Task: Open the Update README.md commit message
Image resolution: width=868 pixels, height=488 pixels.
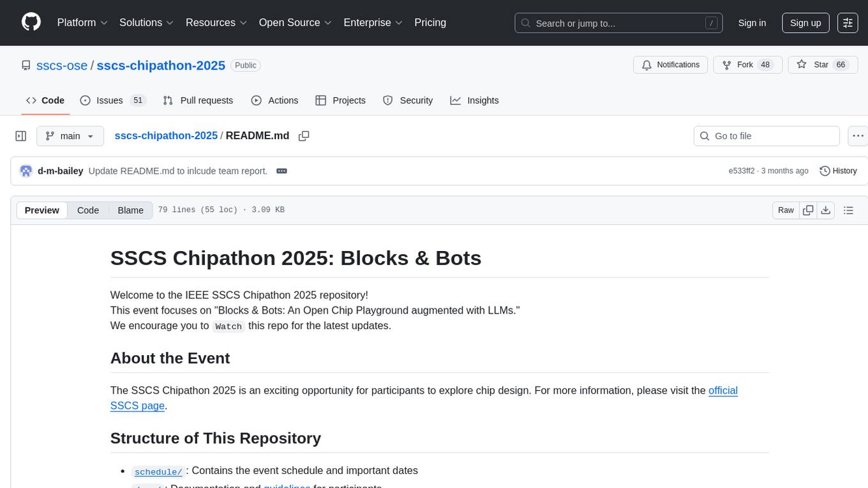Action: [x=178, y=171]
